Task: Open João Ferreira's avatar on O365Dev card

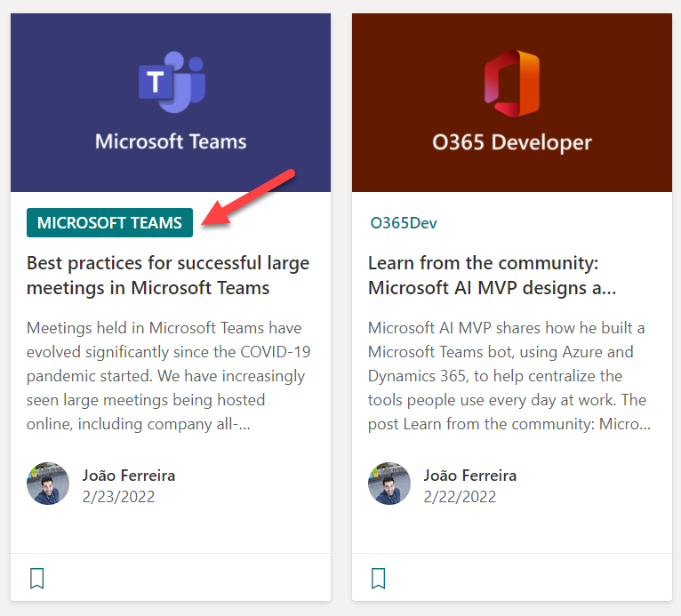Action: 389,484
